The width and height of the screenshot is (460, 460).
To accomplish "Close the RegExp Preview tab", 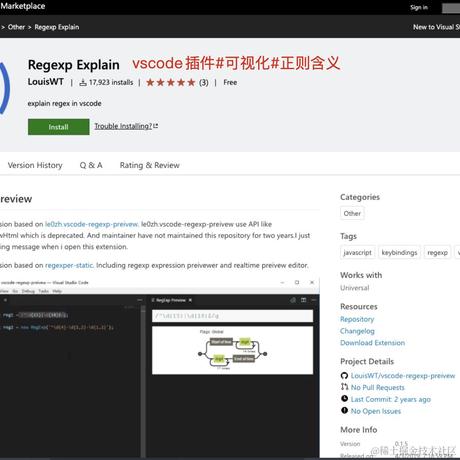I will (190, 300).
